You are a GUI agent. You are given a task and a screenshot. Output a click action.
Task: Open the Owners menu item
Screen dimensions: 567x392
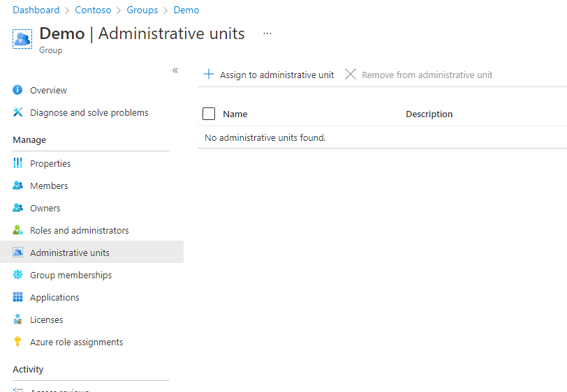(x=45, y=208)
